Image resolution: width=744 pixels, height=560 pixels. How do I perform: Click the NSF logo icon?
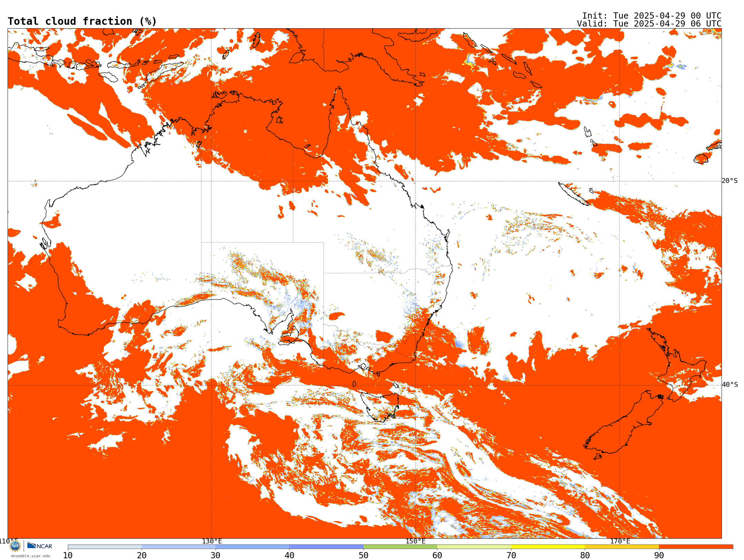coord(15,546)
